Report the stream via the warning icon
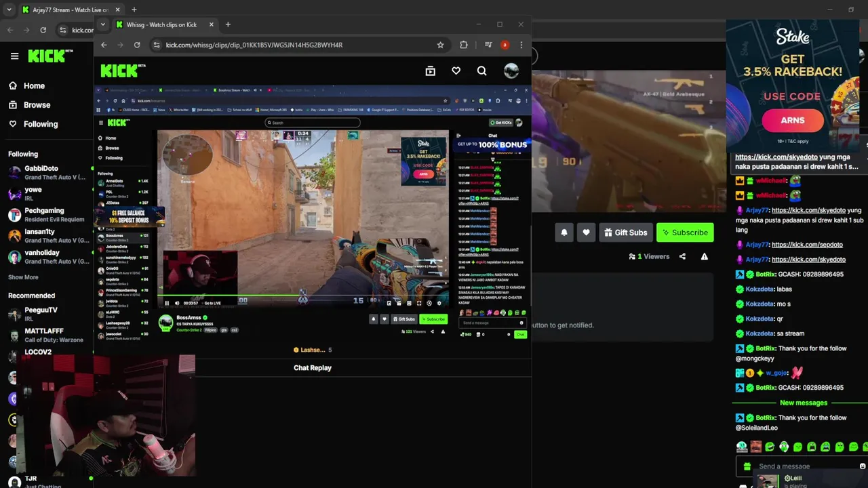 (704, 256)
